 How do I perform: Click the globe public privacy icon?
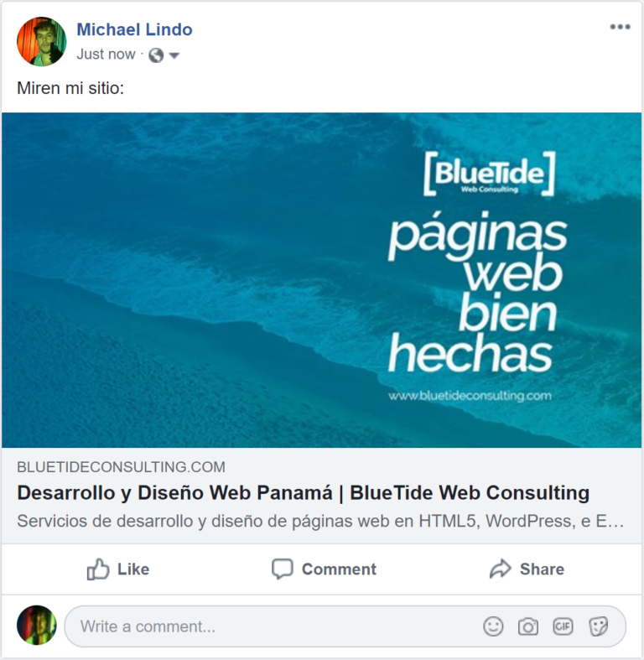(x=156, y=55)
